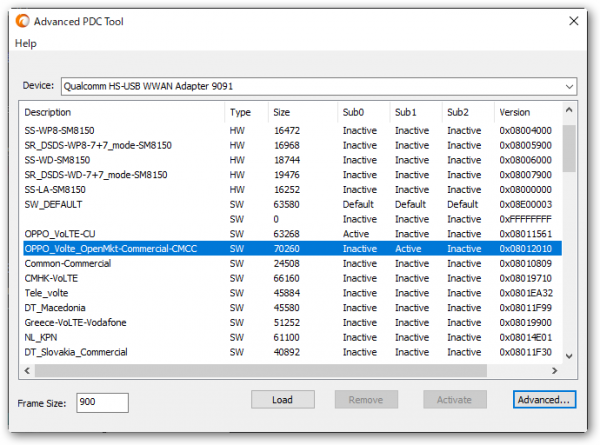Click the Activate button

coord(455,400)
